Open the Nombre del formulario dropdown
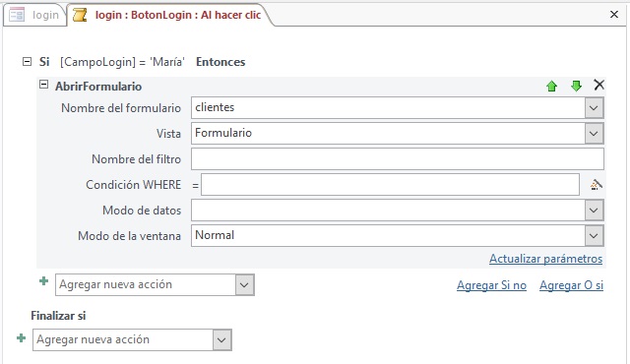This screenshot has height=364, width=630. 594,108
